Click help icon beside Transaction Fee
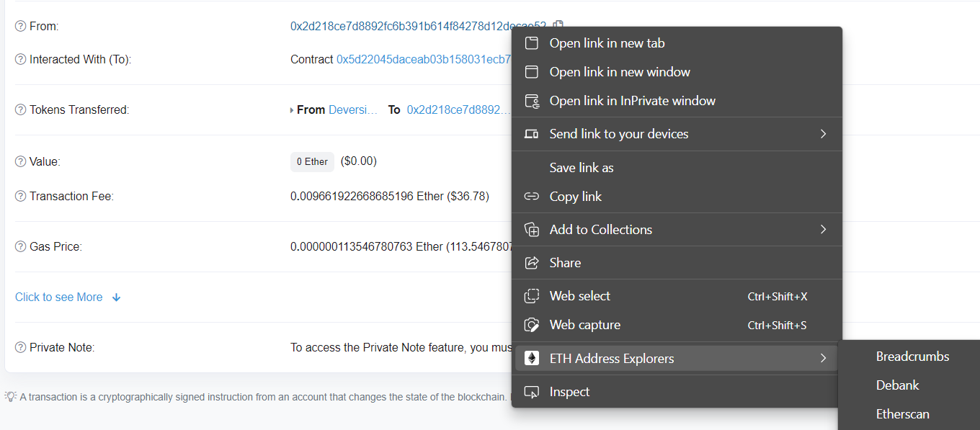980x430 pixels. click(20, 196)
